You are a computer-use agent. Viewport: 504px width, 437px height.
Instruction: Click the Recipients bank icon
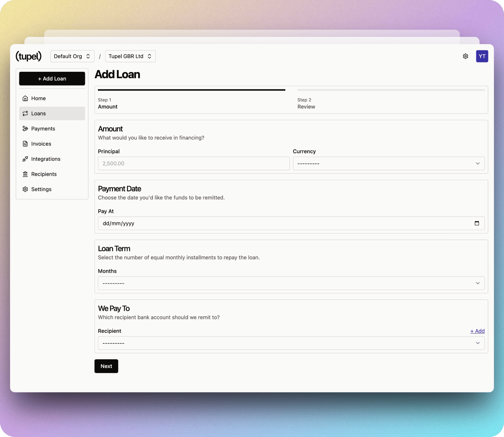[x=25, y=174]
